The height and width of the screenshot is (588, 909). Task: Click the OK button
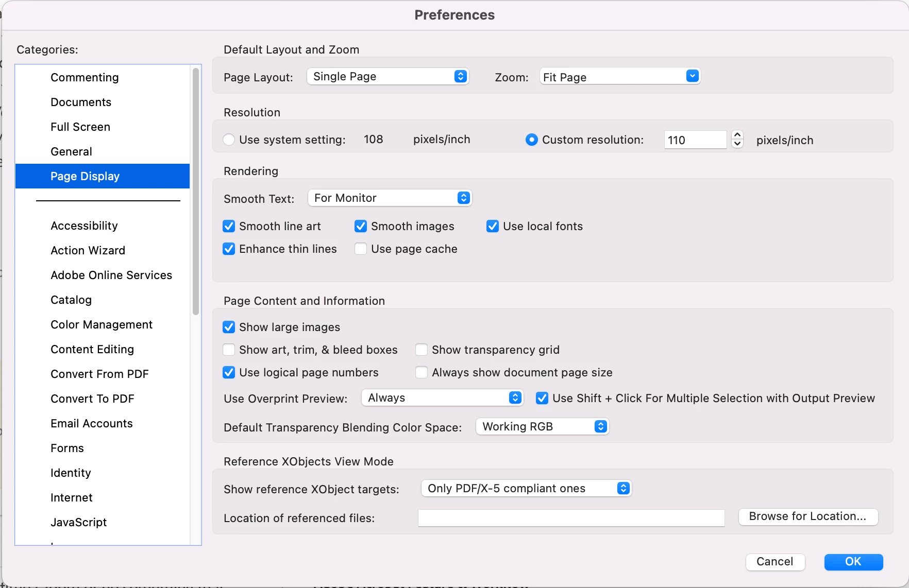coord(853,562)
